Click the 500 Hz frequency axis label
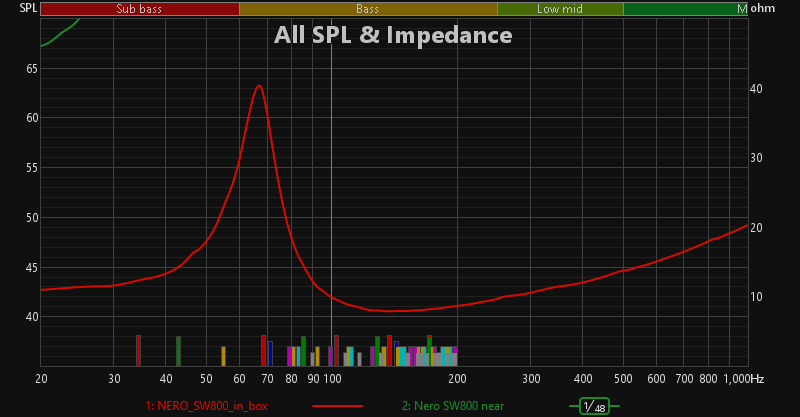This screenshot has width=800, height=417. [623, 379]
